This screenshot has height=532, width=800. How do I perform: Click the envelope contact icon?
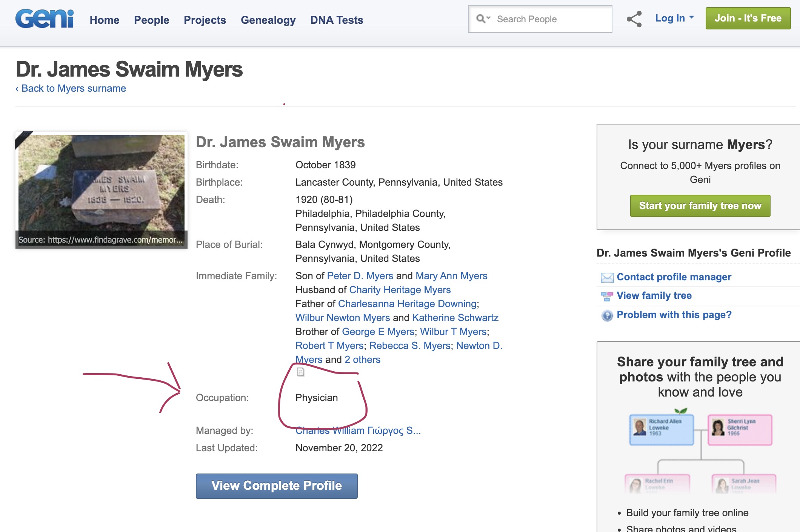click(x=607, y=277)
